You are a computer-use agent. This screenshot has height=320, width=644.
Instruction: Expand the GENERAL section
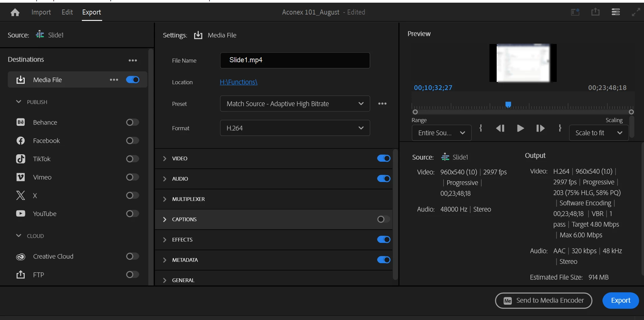pyautogui.click(x=165, y=280)
